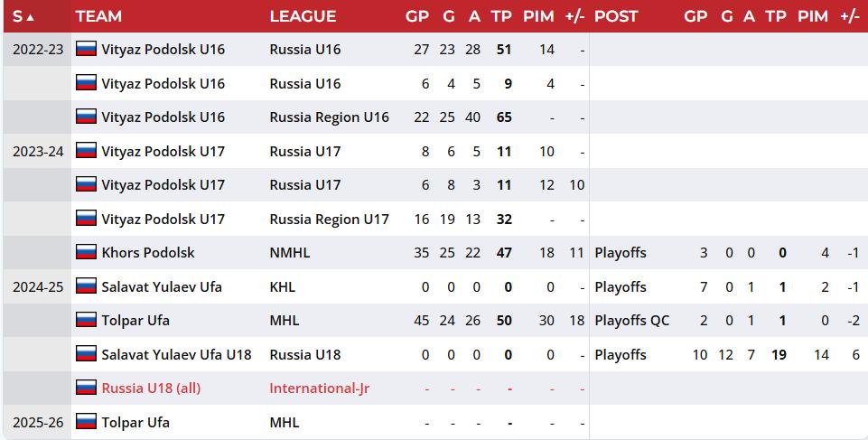Click the flag icon in the 2025-26 Tolpar Ufa row
The height and width of the screenshot is (440, 868).
click(87, 422)
